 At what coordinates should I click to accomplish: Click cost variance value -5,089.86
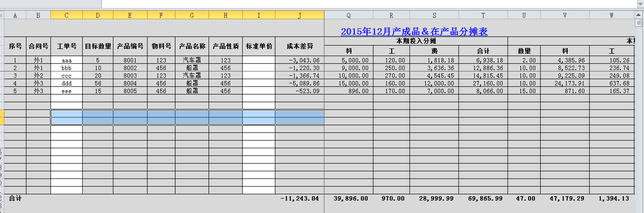click(299, 83)
